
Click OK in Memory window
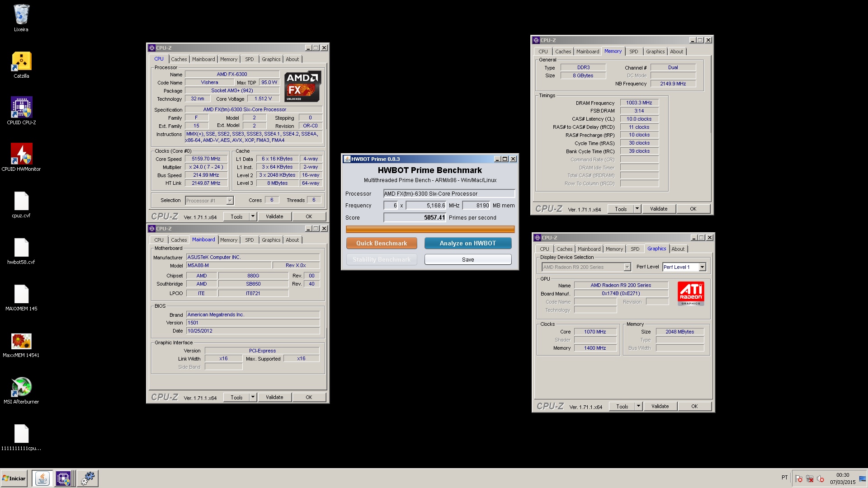point(693,209)
